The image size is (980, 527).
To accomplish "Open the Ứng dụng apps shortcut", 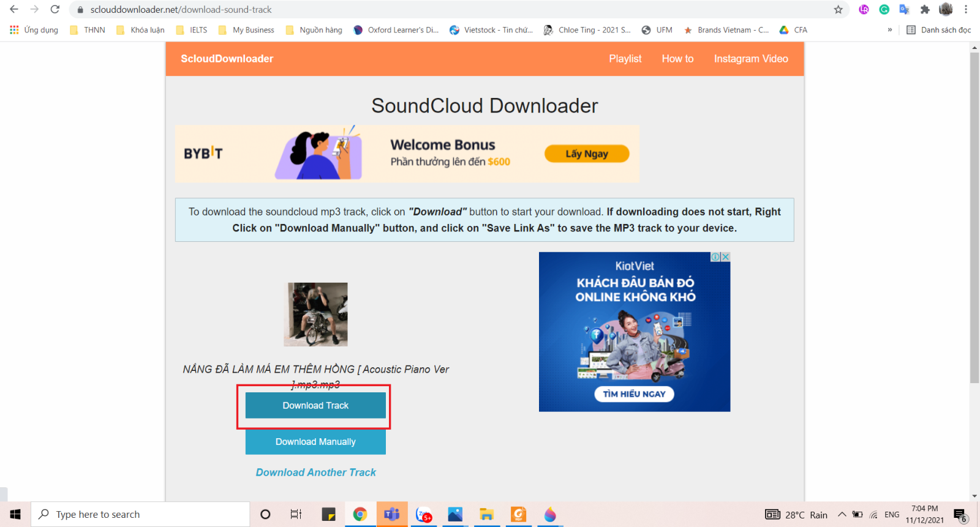I will (34, 30).
